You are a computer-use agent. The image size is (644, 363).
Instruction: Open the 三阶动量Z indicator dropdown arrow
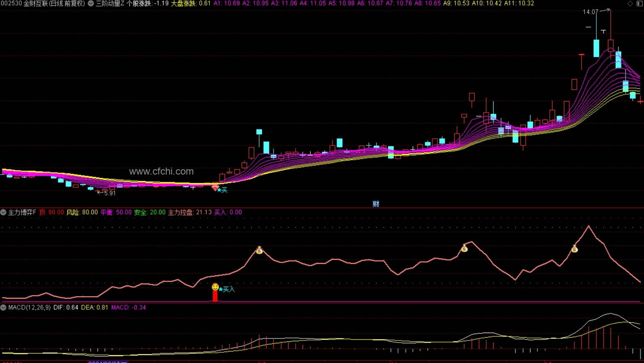point(91,3)
